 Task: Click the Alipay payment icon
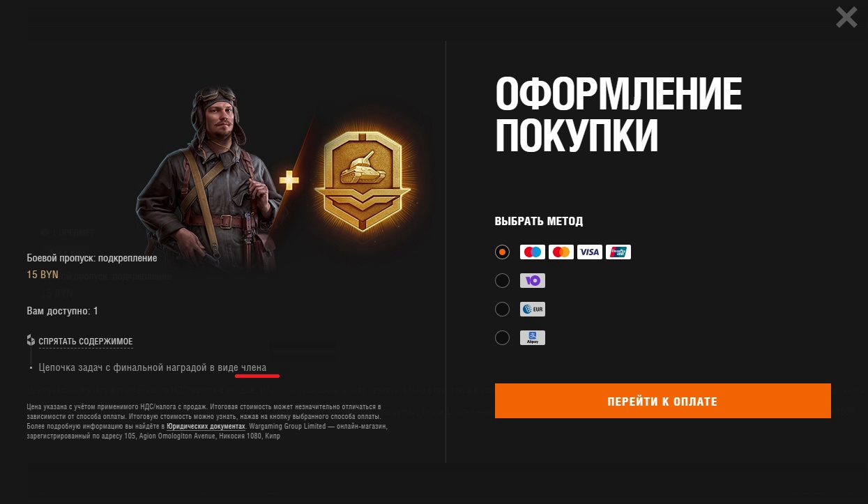[533, 338]
